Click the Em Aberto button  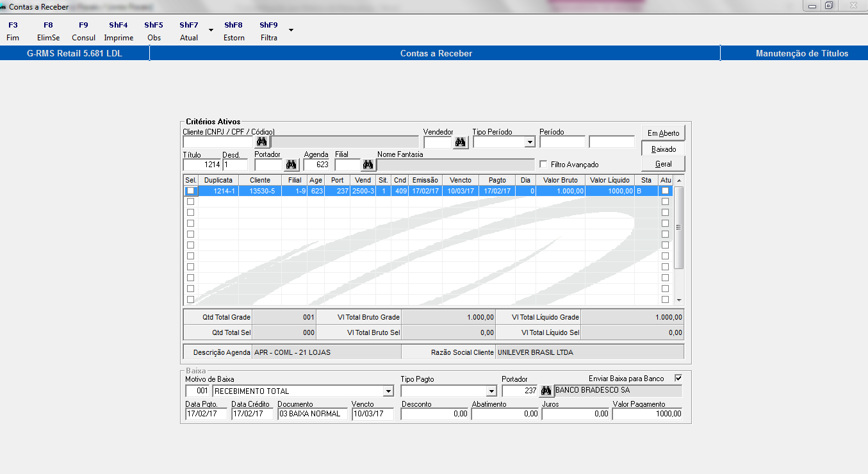click(x=663, y=133)
